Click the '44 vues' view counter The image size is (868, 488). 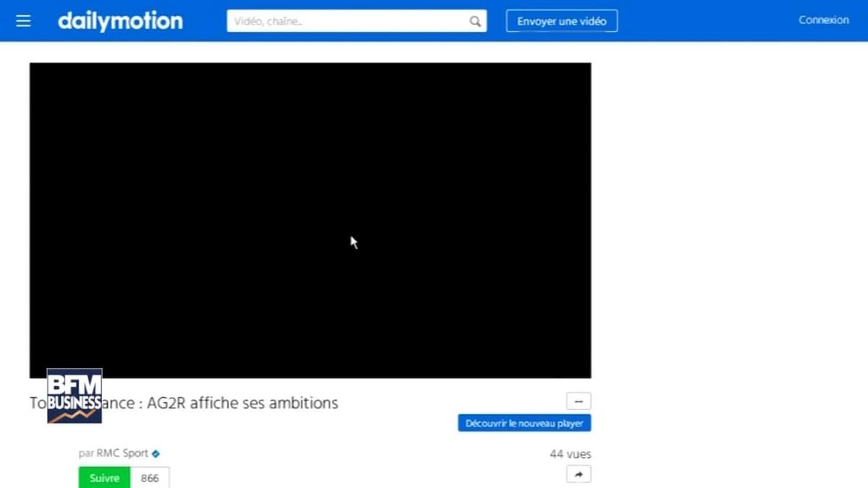click(x=570, y=454)
